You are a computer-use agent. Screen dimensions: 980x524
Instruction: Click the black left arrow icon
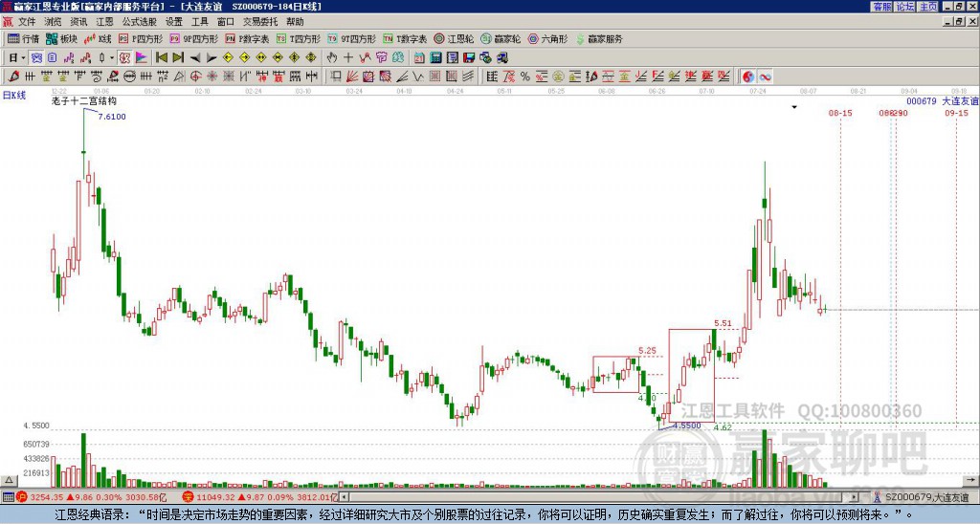[195, 58]
